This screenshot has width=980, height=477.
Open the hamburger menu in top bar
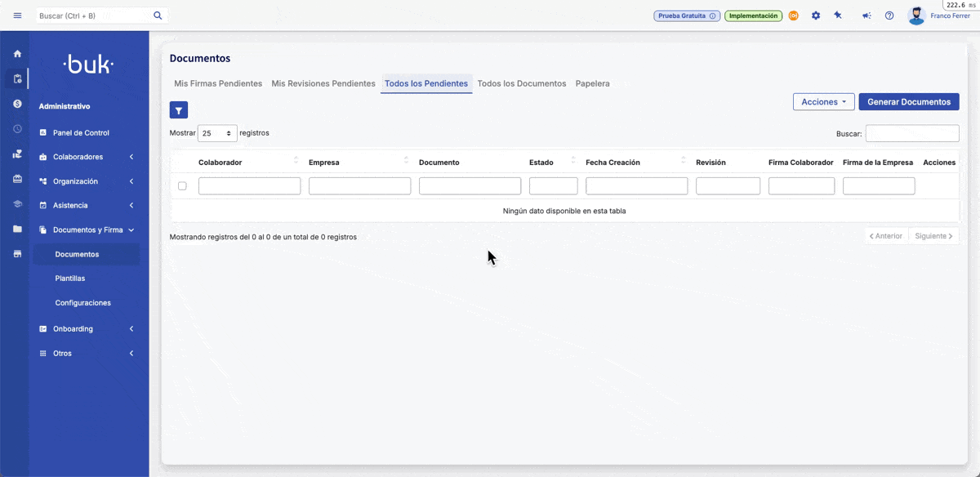(x=17, y=16)
